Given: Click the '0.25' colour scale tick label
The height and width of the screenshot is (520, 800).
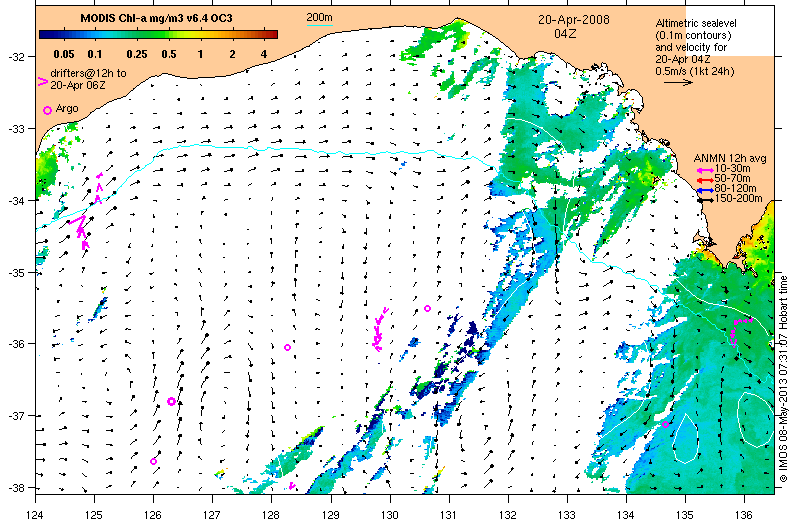Looking at the screenshot, I should pos(137,54).
